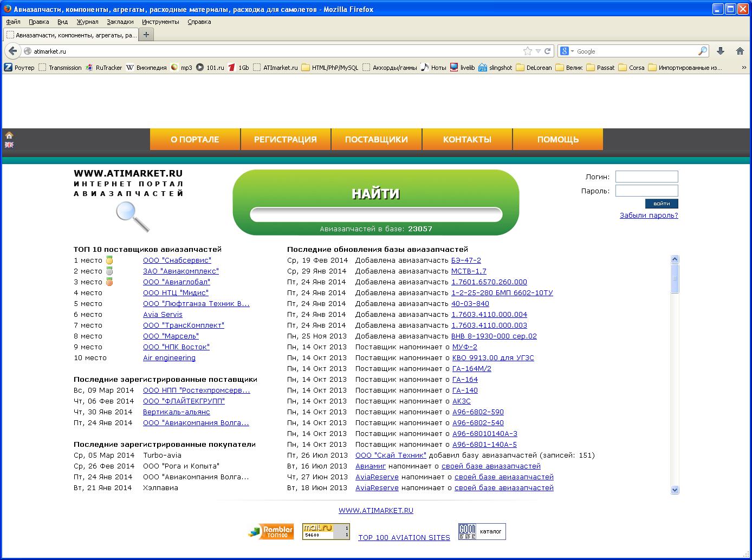Go to the РЕГИСТРАЦИЯ page

pos(286,139)
